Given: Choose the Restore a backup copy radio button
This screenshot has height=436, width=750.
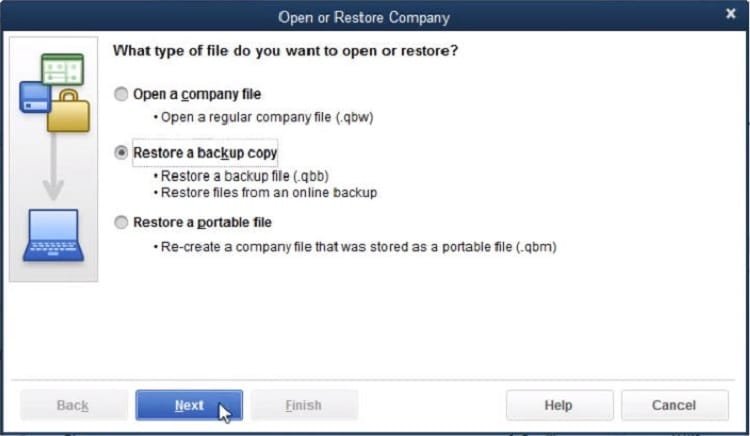Looking at the screenshot, I should tap(122, 153).
